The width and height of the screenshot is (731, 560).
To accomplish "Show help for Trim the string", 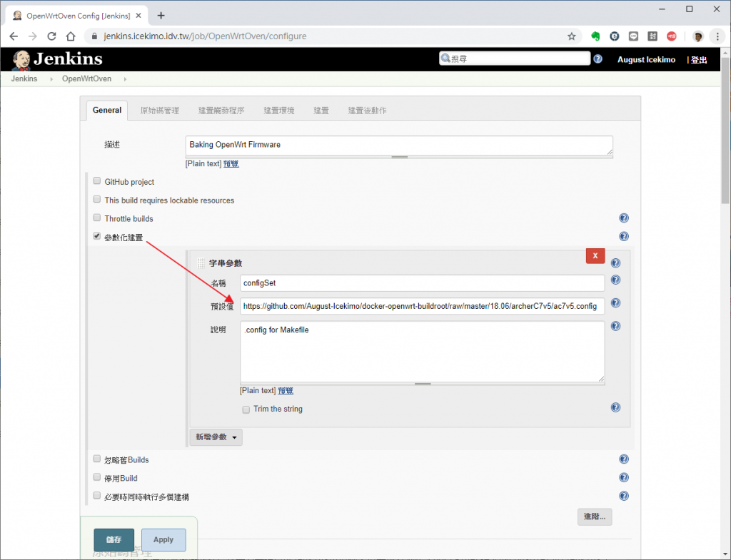I will (x=616, y=407).
